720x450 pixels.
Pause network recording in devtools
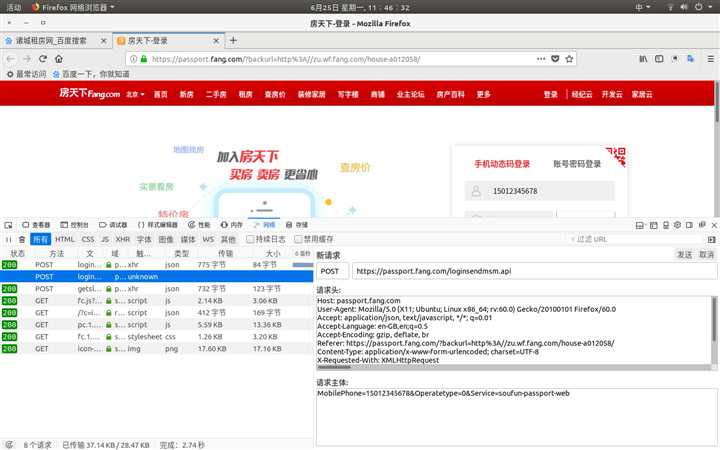[x=8, y=239]
